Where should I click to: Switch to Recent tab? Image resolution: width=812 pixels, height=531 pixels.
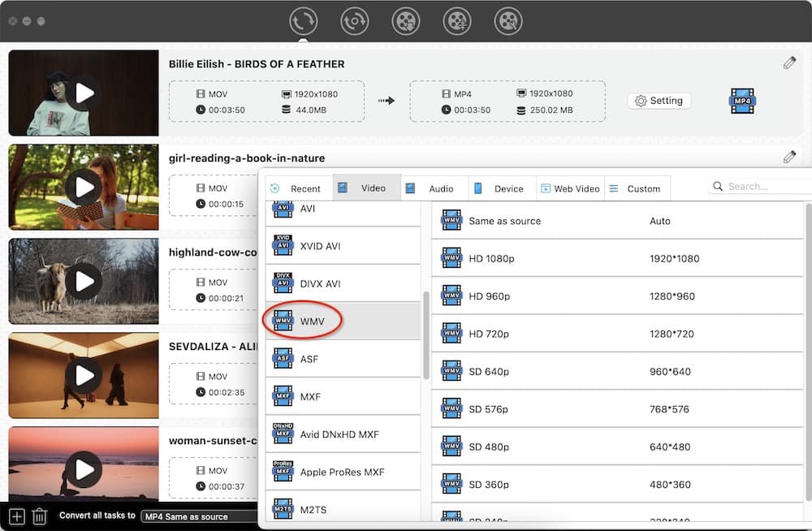299,188
